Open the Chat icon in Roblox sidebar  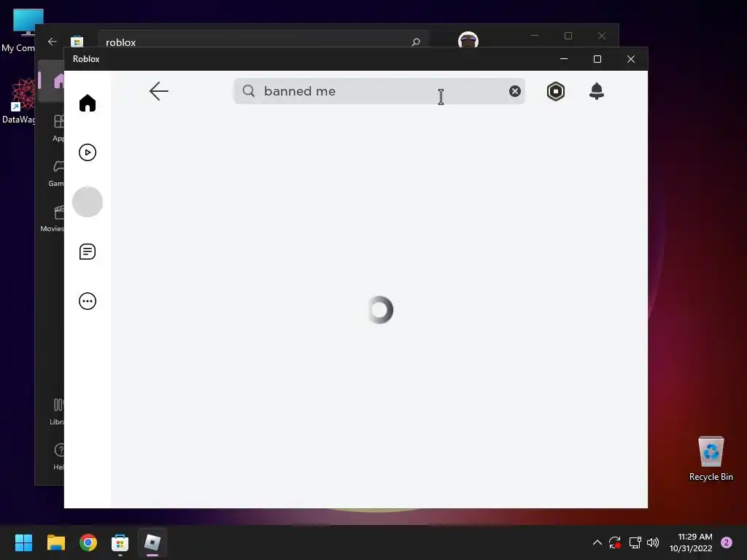click(x=88, y=252)
